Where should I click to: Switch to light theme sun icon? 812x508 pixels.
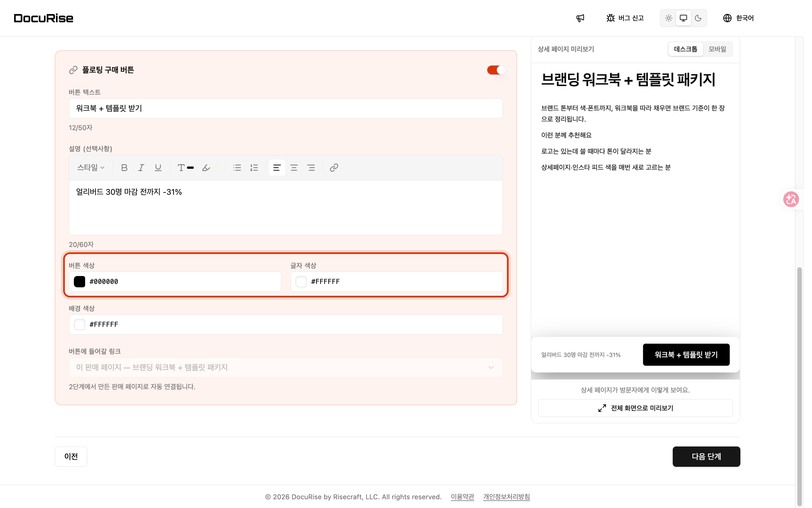pyautogui.click(x=668, y=18)
